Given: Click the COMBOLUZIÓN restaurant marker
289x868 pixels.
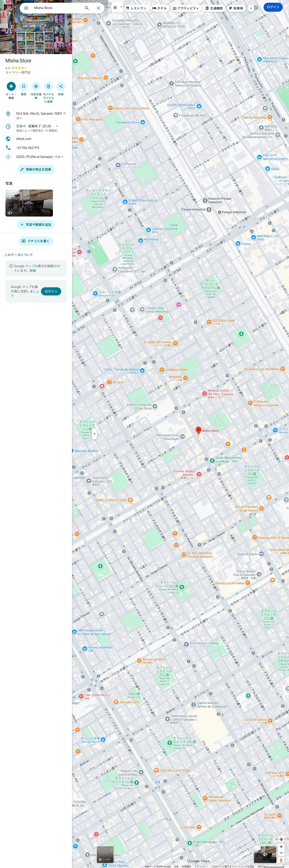Looking at the screenshot, I should tap(162, 370).
